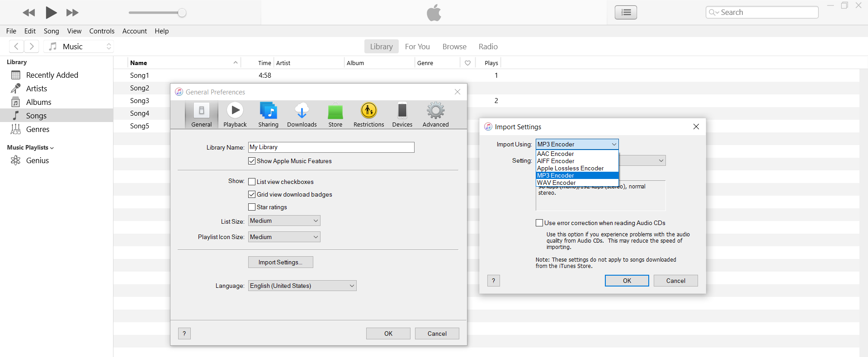Enable List view checkboxes option
The height and width of the screenshot is (357, 868).
pyautogui.click(x=252, y=182)
